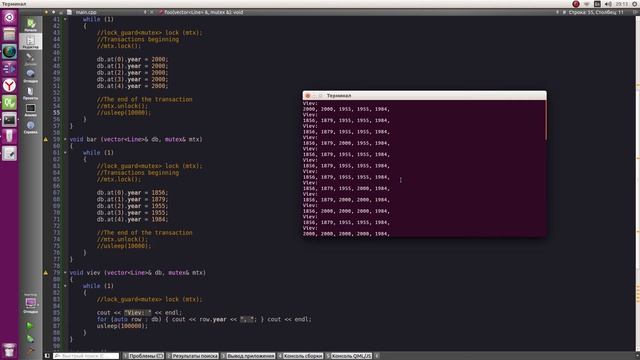Click the warning marker at line 79
This screenshot has width=640, height=360.
[x=46, y=273]
